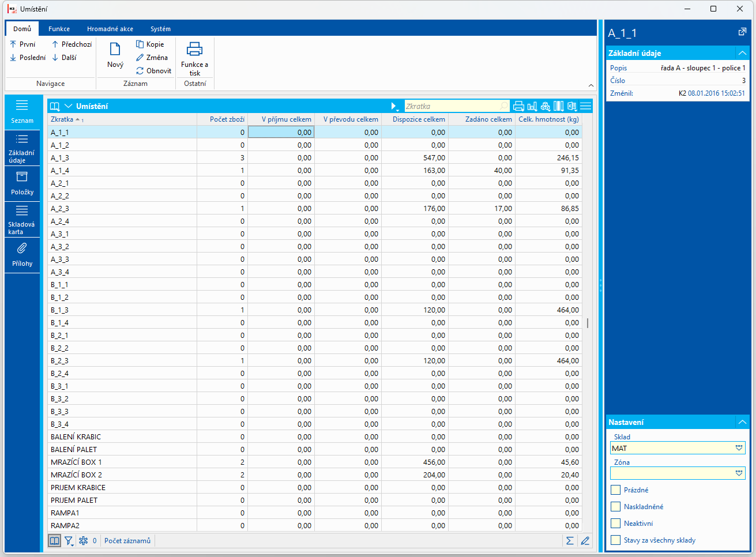Select the PRIJEM PALET row
Image resolution: width=756 pixels, height=557 pixels.
click(x=315, y=500)
